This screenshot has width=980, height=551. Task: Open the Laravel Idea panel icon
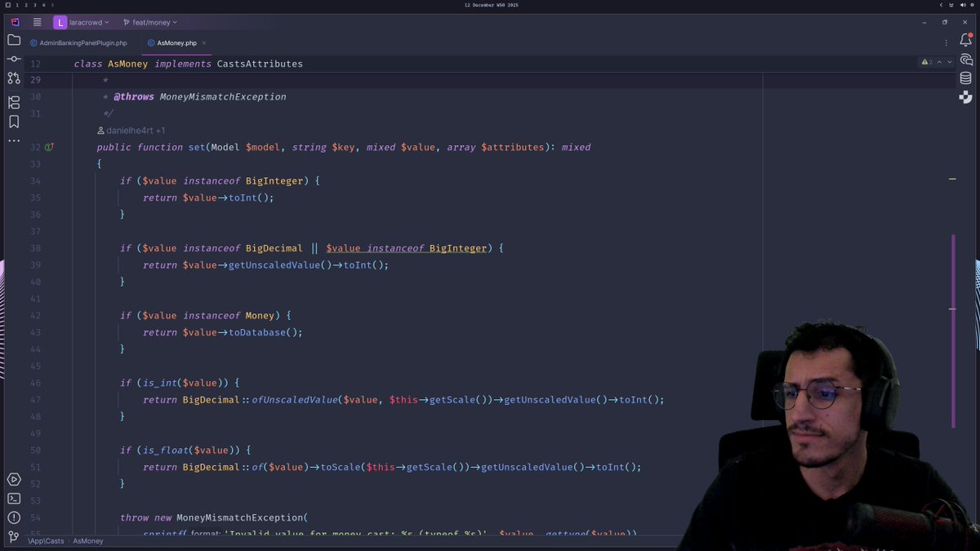966,97
